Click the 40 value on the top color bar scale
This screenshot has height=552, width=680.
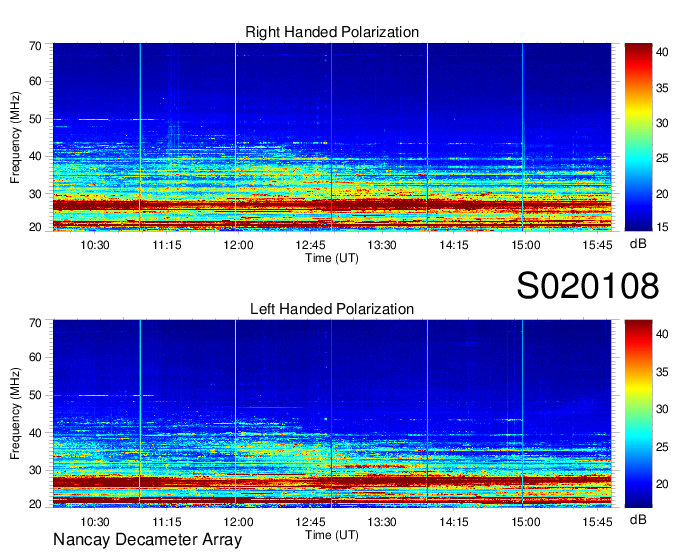click(x=662, y=52)
